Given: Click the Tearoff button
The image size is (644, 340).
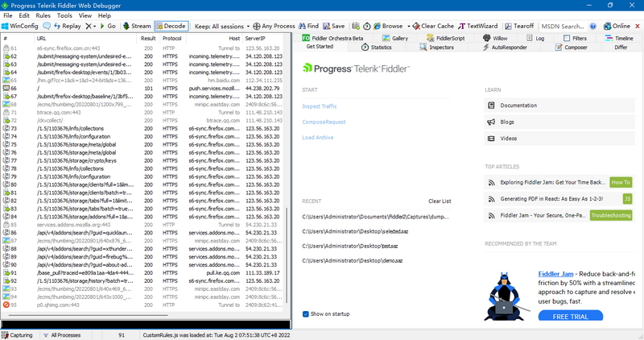Looking at the screenshot, I should 519,26.
